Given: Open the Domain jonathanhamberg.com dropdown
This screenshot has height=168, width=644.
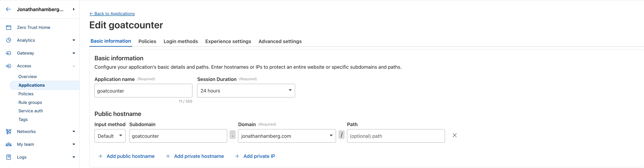Looking at the screenshot, I should point(287,136).
